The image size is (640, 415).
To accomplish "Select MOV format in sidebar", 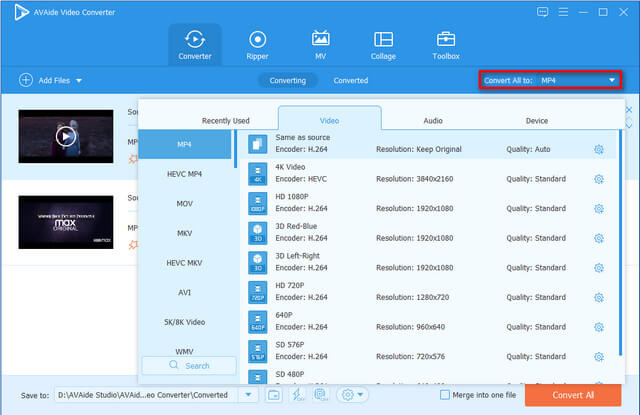I will coord(184,204).
